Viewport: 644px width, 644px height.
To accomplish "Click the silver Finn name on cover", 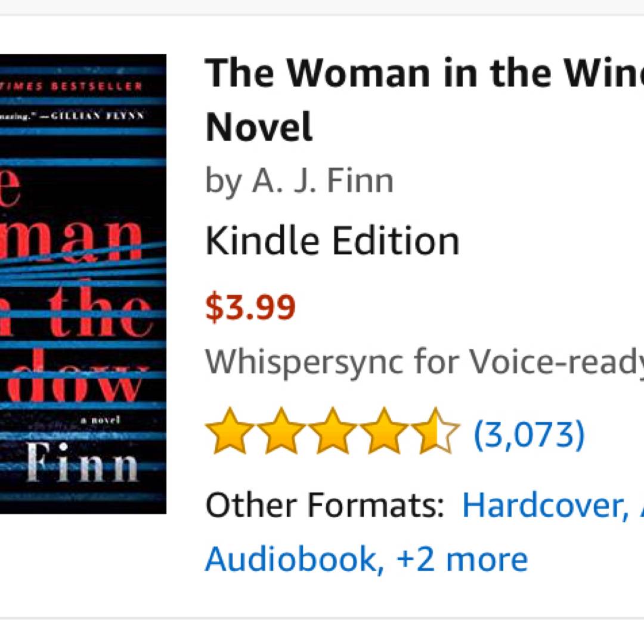I will pyautogui.click(x=83, y=461).
